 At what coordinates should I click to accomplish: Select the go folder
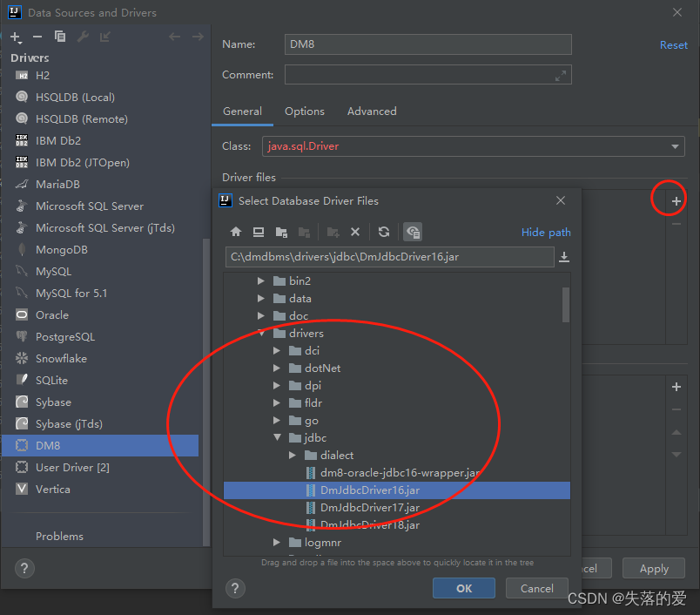tap(311, 420)
